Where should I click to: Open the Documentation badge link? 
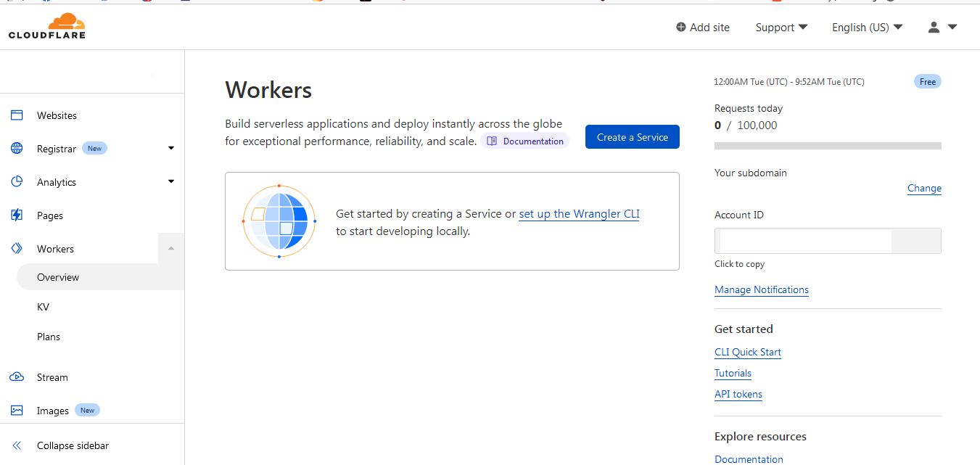(525, 141)
